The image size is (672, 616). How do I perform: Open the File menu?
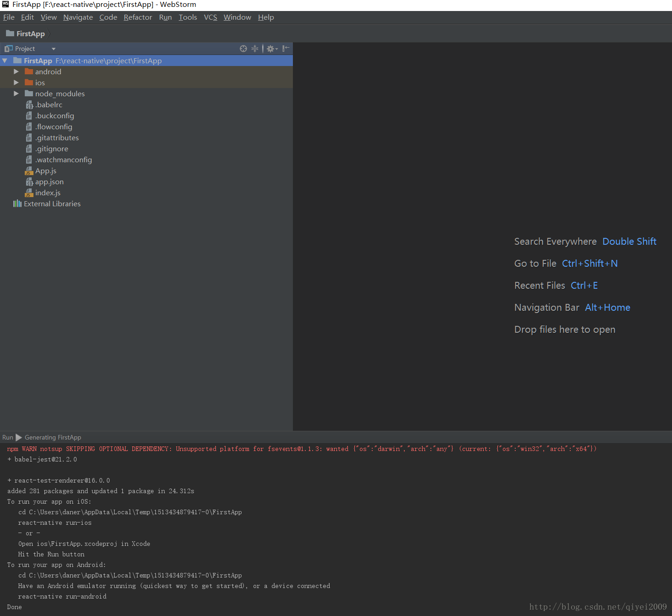pos(9,17)
